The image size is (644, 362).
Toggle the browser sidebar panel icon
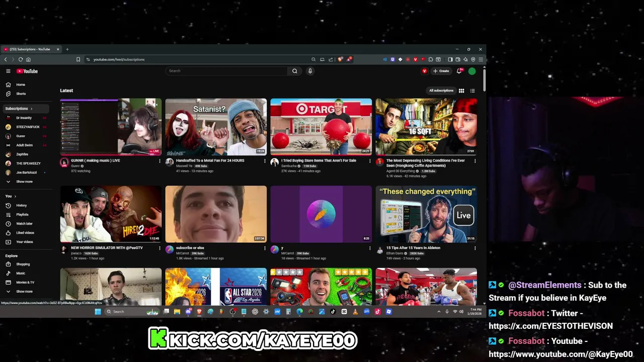click(450, 59)
